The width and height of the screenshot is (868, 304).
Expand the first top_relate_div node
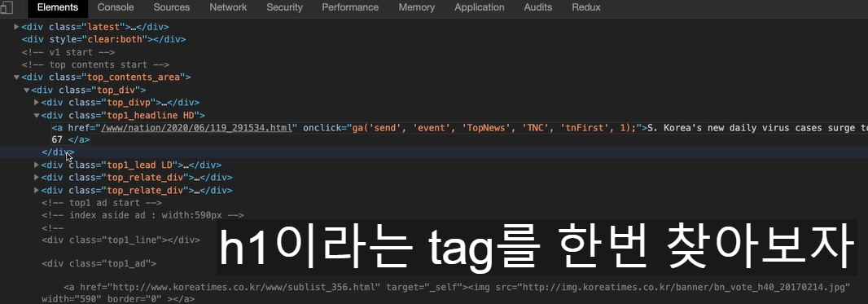tap(37, 178)
